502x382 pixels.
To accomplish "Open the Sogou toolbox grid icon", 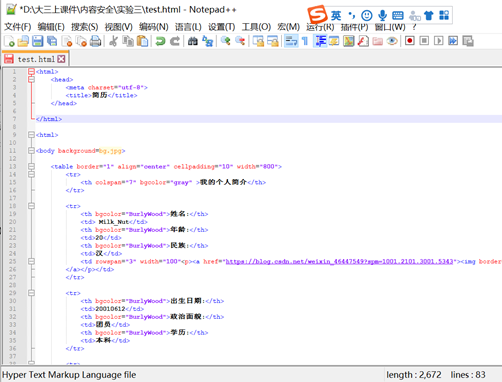I will coord(444,15).
